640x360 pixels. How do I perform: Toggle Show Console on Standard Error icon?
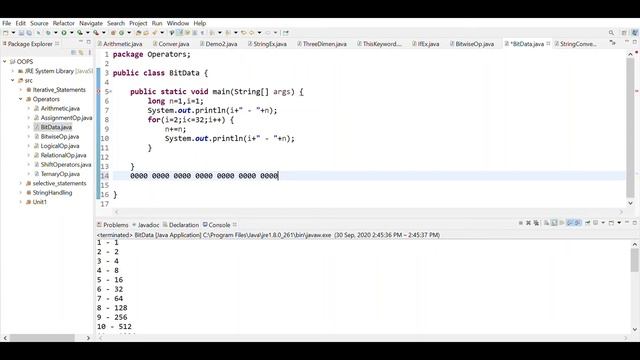point(577,223)
